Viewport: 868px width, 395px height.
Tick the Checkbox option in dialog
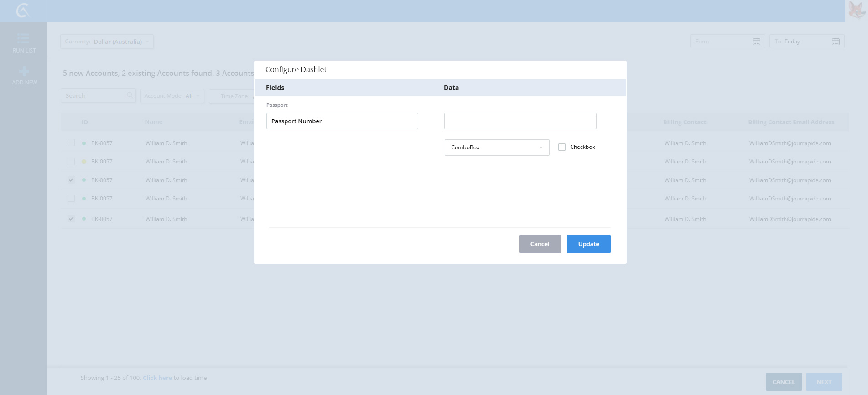pyautogui.click(x=562, y=147)
